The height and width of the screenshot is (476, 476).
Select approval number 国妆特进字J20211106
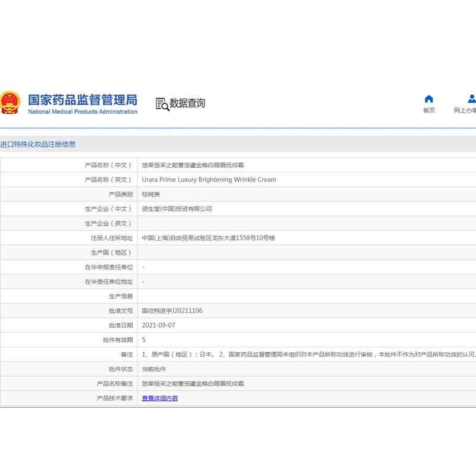[x=172, y=311]
